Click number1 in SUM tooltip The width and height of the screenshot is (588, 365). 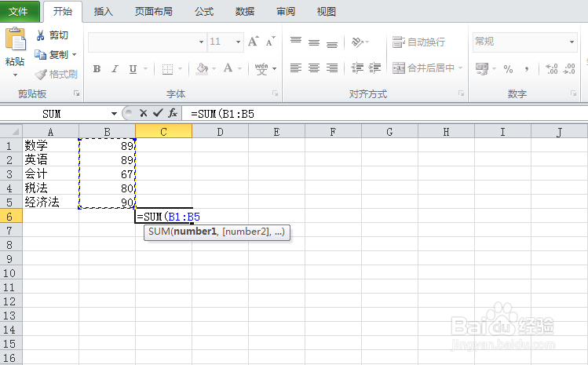point(195,232)
